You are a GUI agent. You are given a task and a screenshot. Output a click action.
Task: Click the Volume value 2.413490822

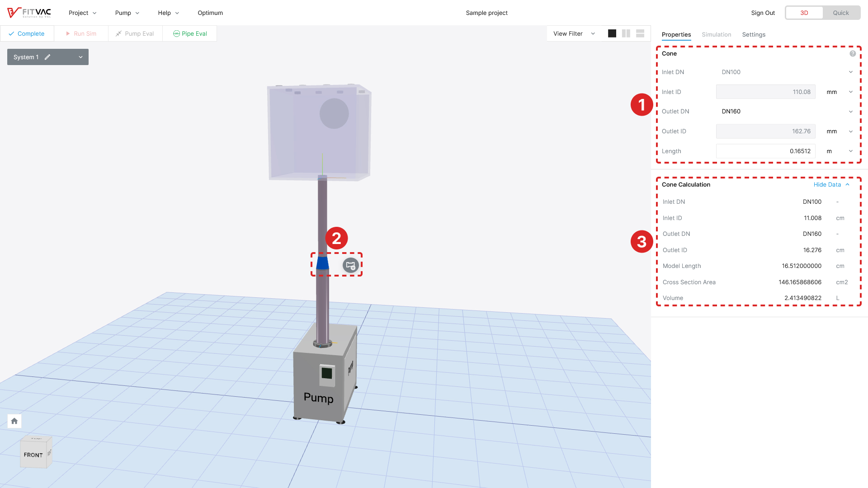click(803, 298)
